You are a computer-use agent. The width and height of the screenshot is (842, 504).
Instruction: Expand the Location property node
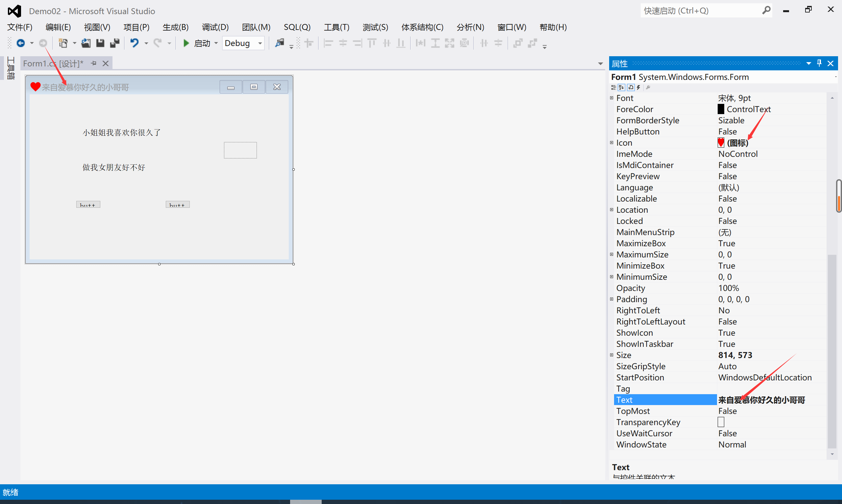point(612,210)
